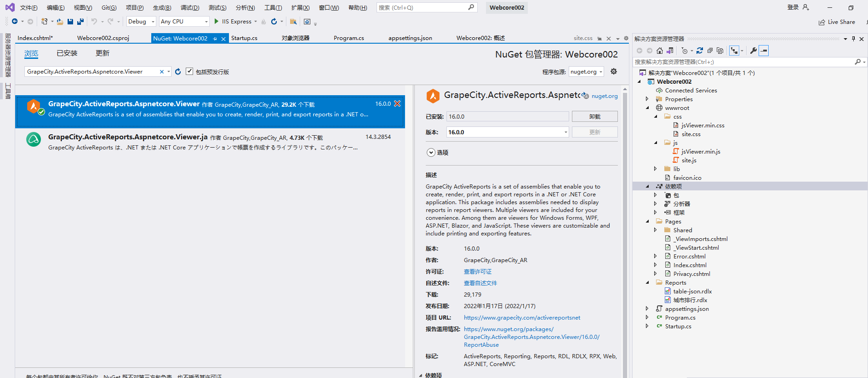Click Home icon in Solution Explorer toolbar

click(x=660, y=51)
